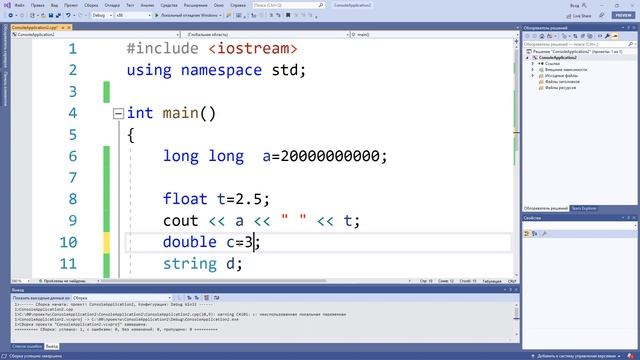Screen dimensions: 640x360
Task: Open the Debug configuration dropdown
Action: (x=102, y=16)
